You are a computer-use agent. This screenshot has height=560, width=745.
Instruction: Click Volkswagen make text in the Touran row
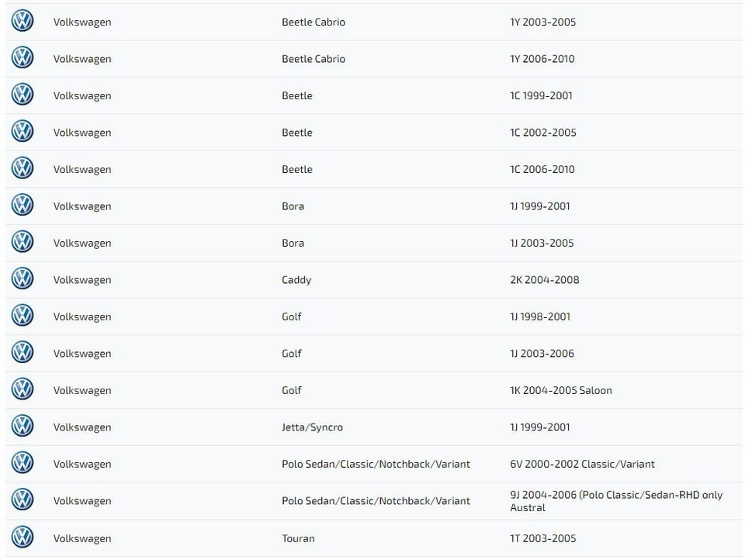click(x=82, y=538)
